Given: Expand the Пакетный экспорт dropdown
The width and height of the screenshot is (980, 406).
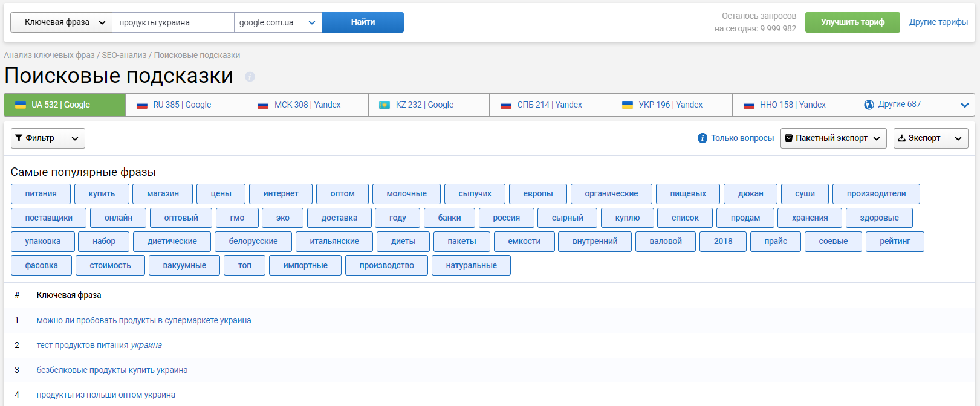Looking at the screenshot, I should point(833,138).
